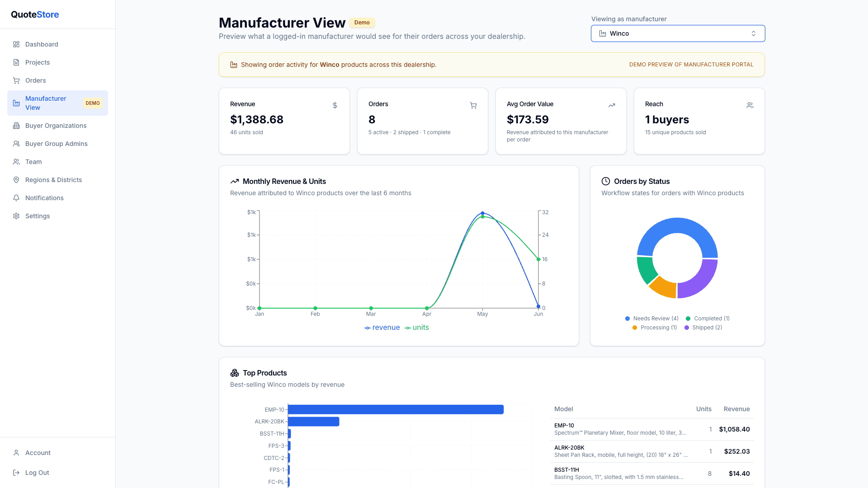
Task: Click the Model column header
Action: pos(563,409)
